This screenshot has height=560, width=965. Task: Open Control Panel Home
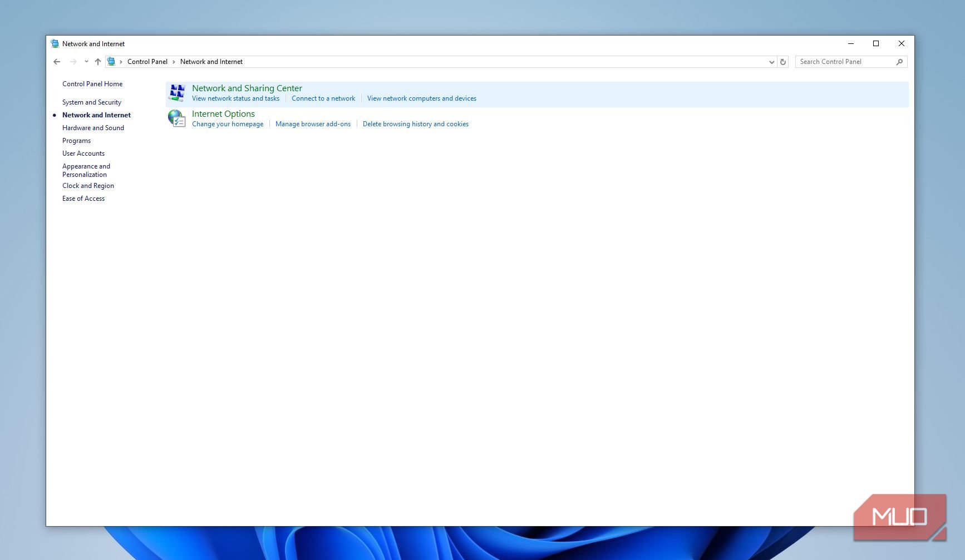pyautogui.click(x=92, y=84)
